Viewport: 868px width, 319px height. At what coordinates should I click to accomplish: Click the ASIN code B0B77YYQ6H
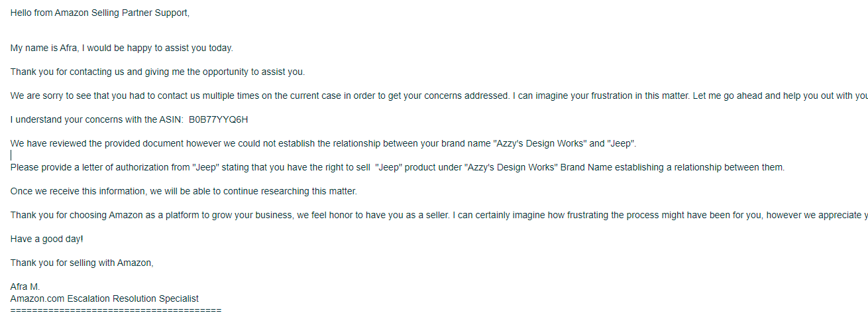click(x=218, y=120)
